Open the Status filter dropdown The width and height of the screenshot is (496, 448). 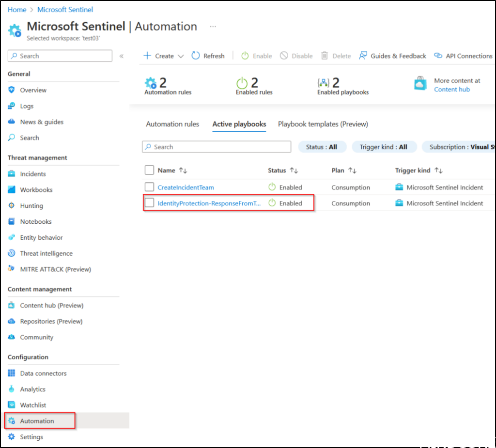(322, 147)
